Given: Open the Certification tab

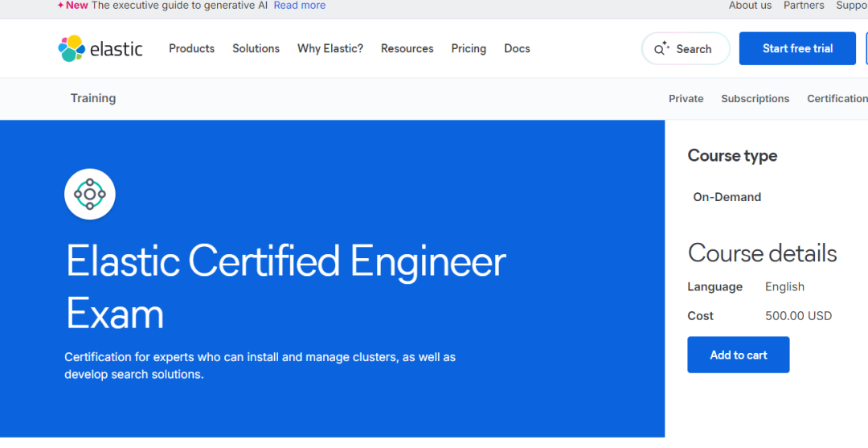Looking at the screenshot, I should click(837, 99).
